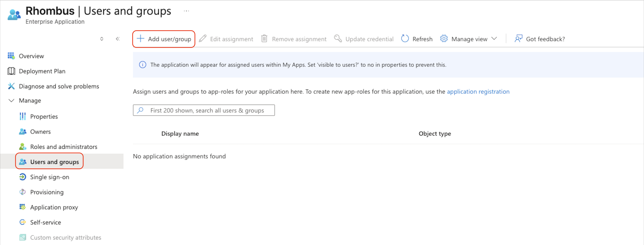Click Edit assignment label
The height and width of the screenshot is (245, 644).
click(232, 39)
